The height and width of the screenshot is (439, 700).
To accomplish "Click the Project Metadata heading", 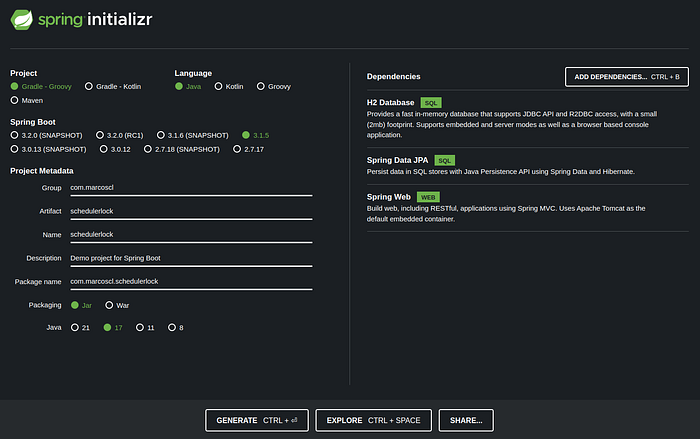I will tap(42, 171).
